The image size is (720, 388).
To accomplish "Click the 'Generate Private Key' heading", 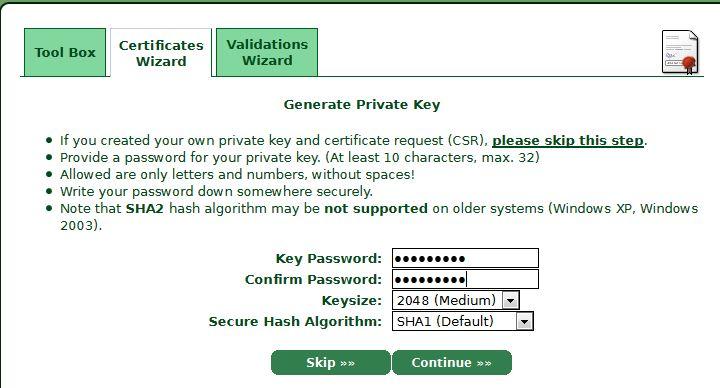I will [362, 105].
